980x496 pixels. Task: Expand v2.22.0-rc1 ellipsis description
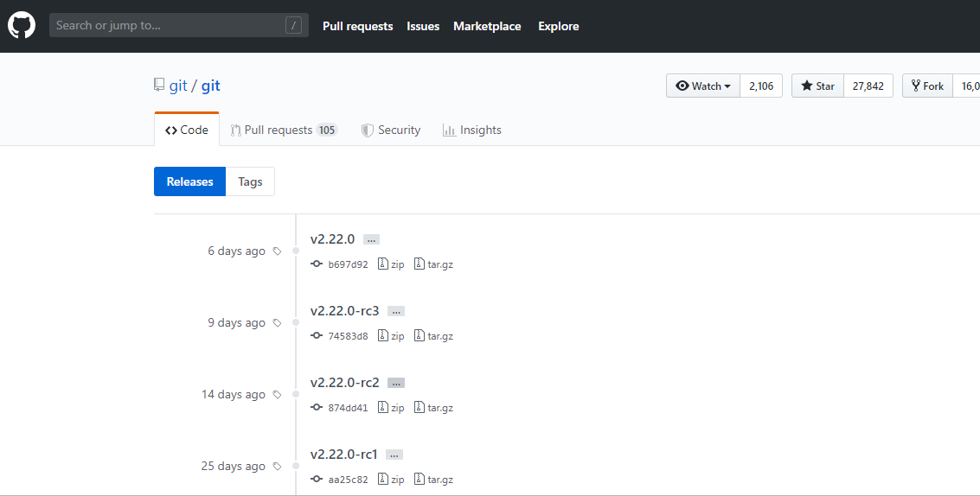click(x=394, y=455)
